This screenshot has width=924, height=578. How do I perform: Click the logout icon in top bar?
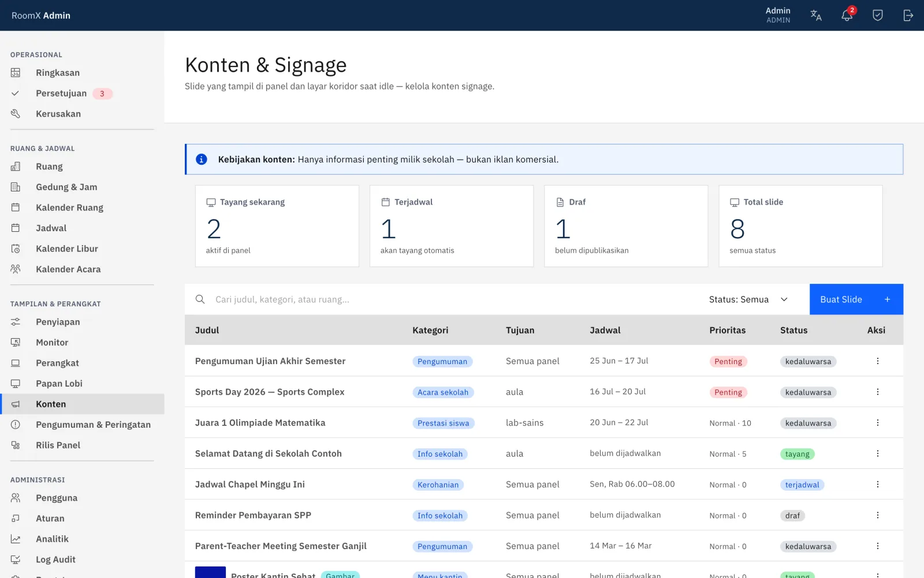pos(908,16)
